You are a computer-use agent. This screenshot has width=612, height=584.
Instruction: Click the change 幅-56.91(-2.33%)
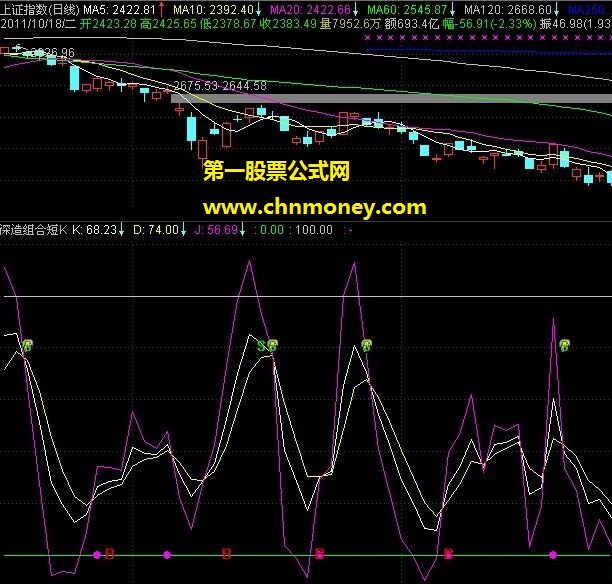[x=490, y=24]
